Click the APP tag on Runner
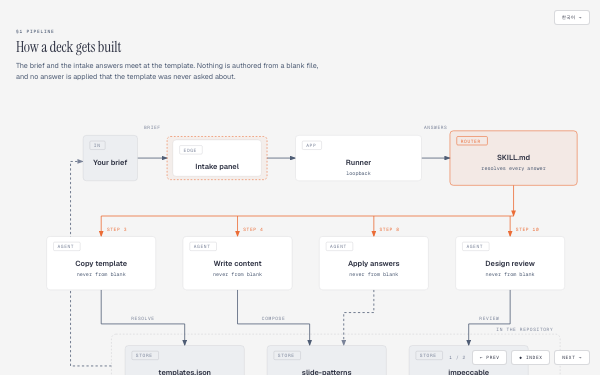600x375 pixels. click(x=311, y=145)
